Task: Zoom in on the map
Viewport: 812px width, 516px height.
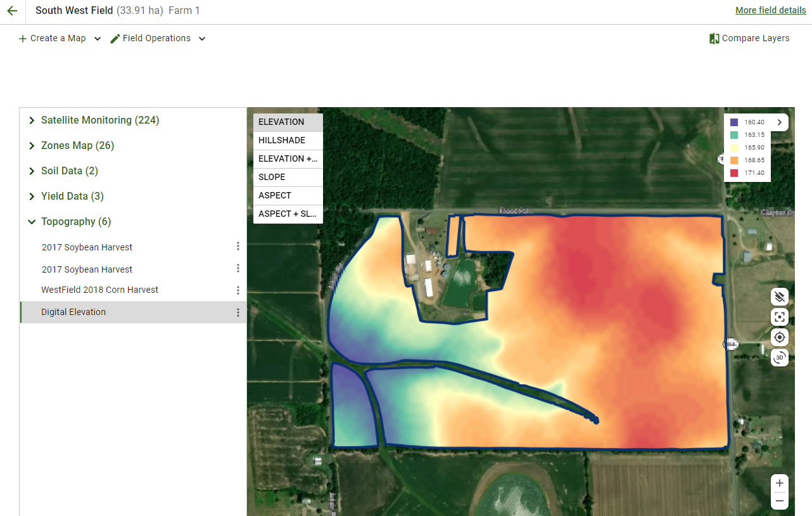Action: [780, 483]
